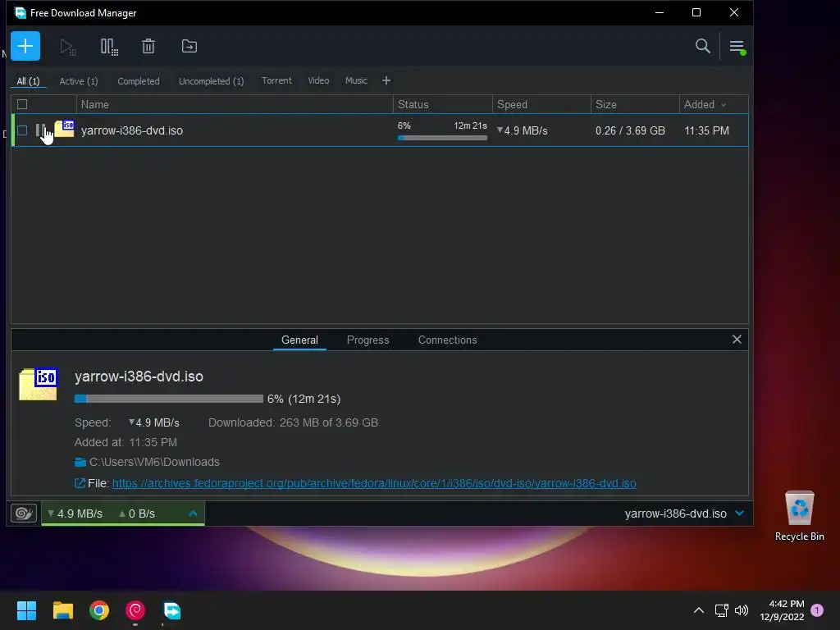
Task: Open the Music filter tab
Action: tap(356, 80)
